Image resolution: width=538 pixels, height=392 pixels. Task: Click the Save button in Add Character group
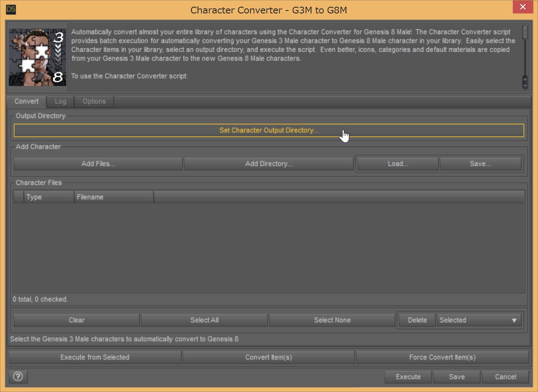tap(480, 164)
